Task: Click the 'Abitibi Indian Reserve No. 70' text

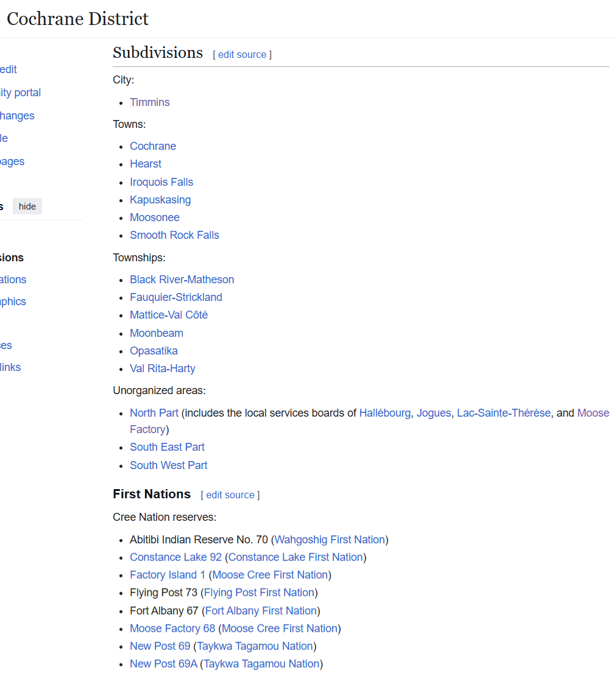Action: coord(199,540)
